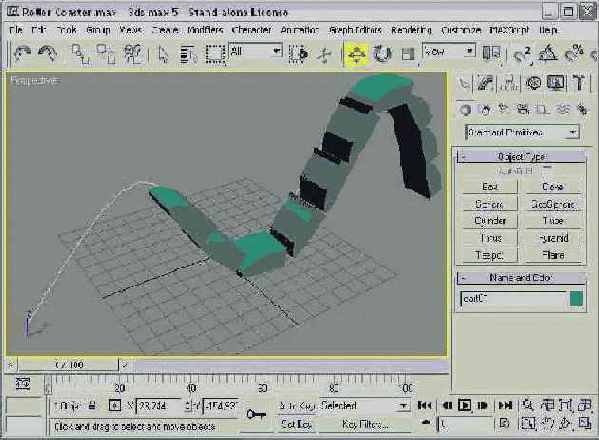
Task: Select the Shapes category icon
Action: tap(485, 110)
